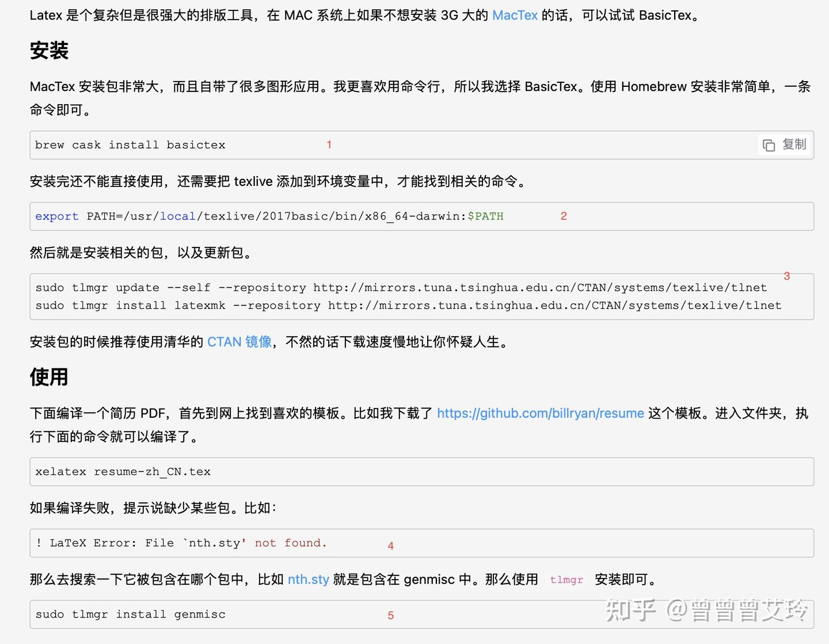Screen dimensions: 829x644
Task: Click the 使用 heading
Action: (x=49, y=377)
